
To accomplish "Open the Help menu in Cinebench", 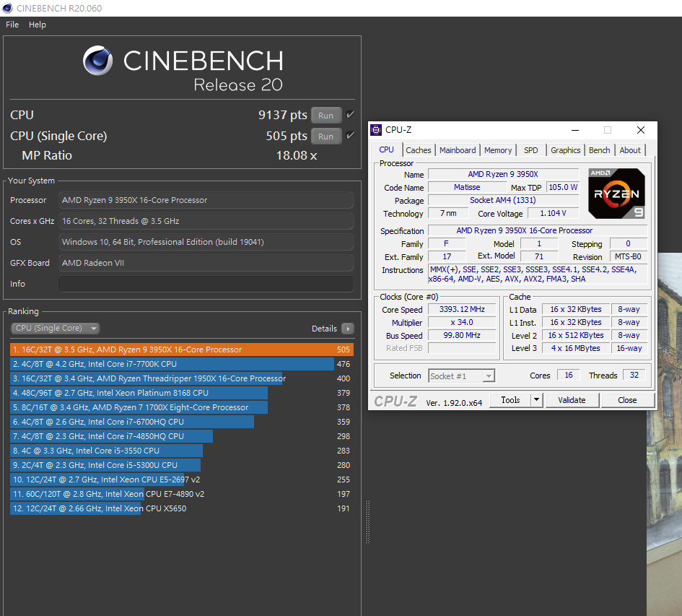I will pyautogui.click(x=38, y=25).
